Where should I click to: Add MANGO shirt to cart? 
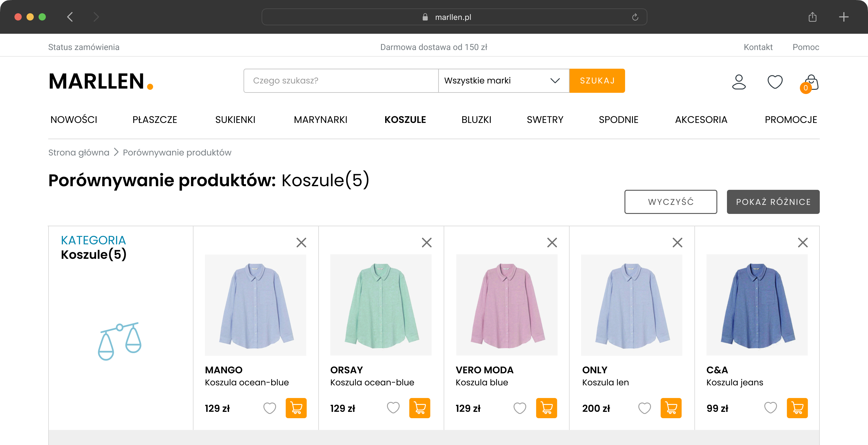pos(296,408)
